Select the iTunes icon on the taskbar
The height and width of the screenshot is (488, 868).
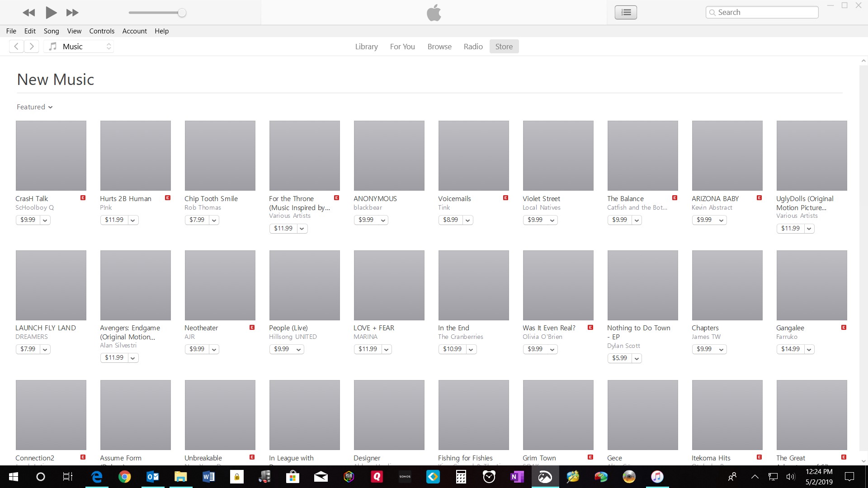[657, 477]
